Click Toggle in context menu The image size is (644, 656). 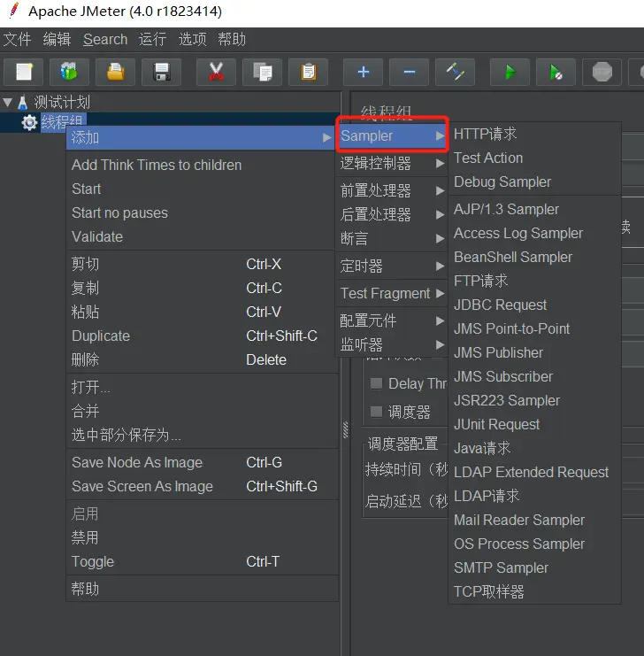point(201,561)
